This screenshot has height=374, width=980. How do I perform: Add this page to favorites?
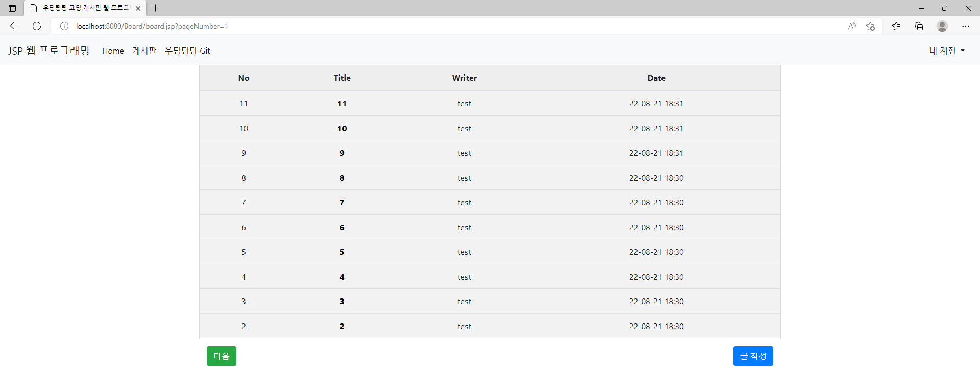[x=871, y=26]
